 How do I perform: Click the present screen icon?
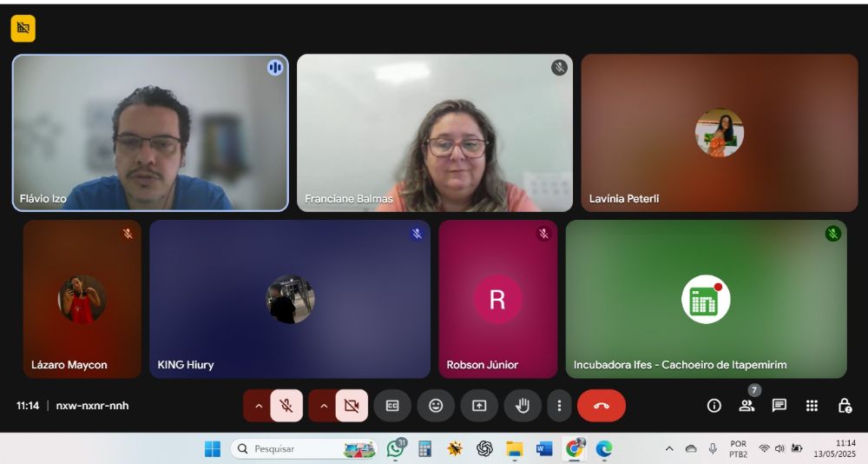point(479,406)
